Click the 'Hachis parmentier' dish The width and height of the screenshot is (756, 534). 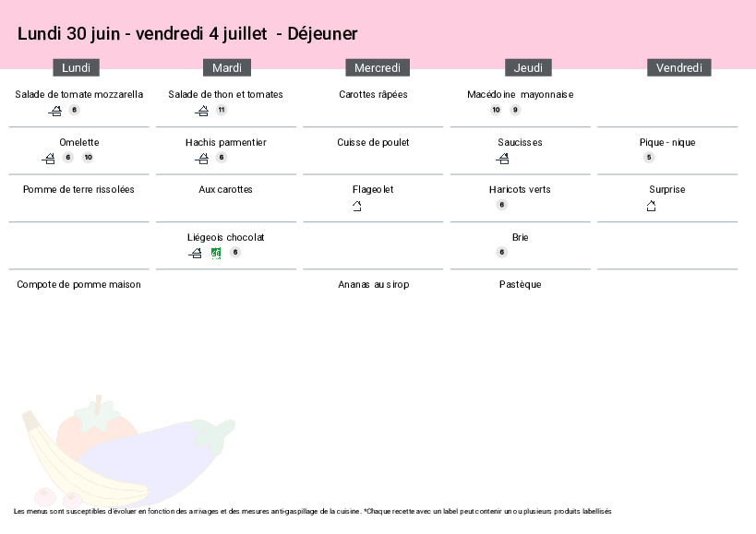225,142
